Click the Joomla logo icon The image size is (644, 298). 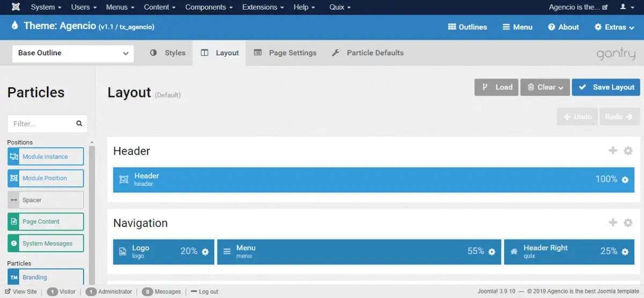[15, 7]
